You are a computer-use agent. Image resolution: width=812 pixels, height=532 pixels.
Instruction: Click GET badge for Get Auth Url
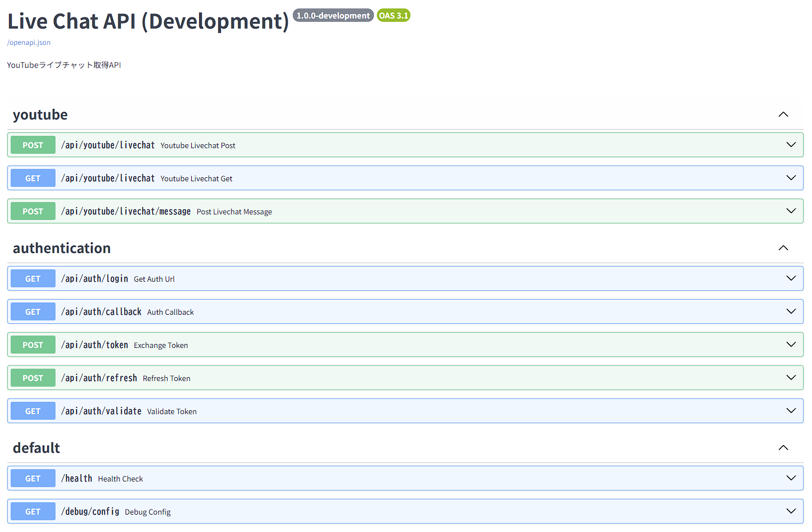[33, 278]
